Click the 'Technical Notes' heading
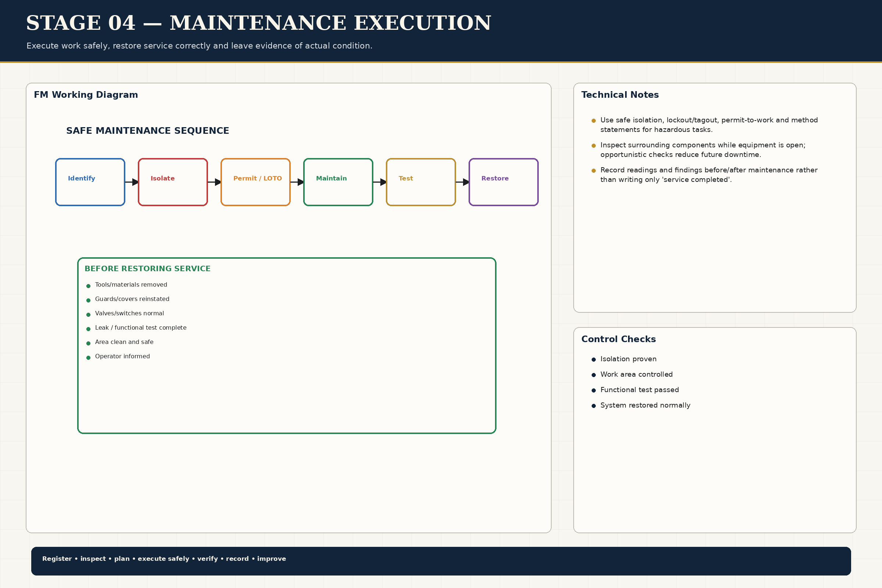The height and width of the screenshot is (588, 882). point(620,95)
